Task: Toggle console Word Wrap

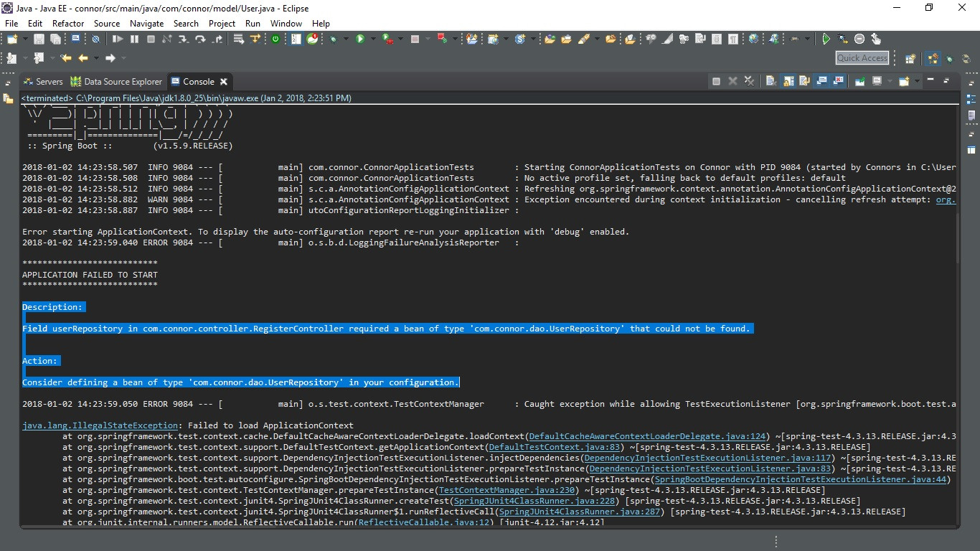Action: point(804,81)
